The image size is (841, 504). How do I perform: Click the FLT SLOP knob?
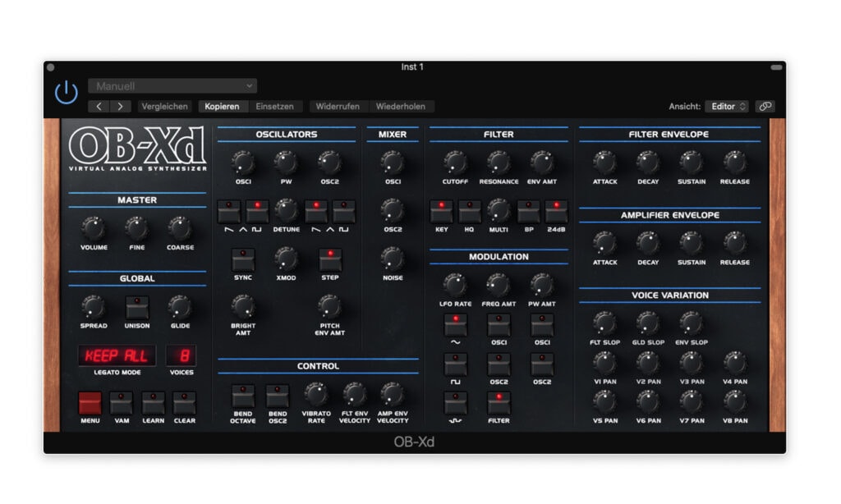pyautogui.click(x=605, y=323)
